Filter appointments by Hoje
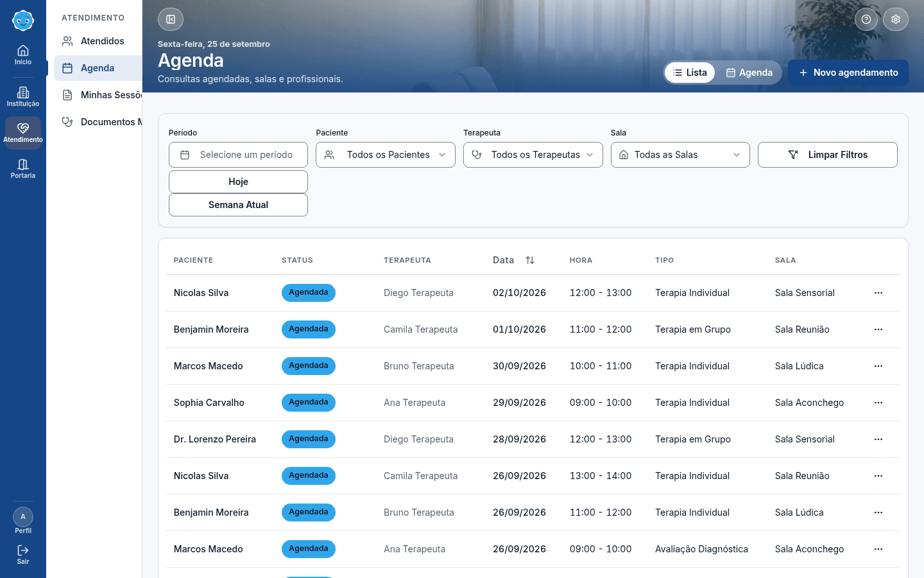Viewport: 924px width, 578px height. click(238, 182)
